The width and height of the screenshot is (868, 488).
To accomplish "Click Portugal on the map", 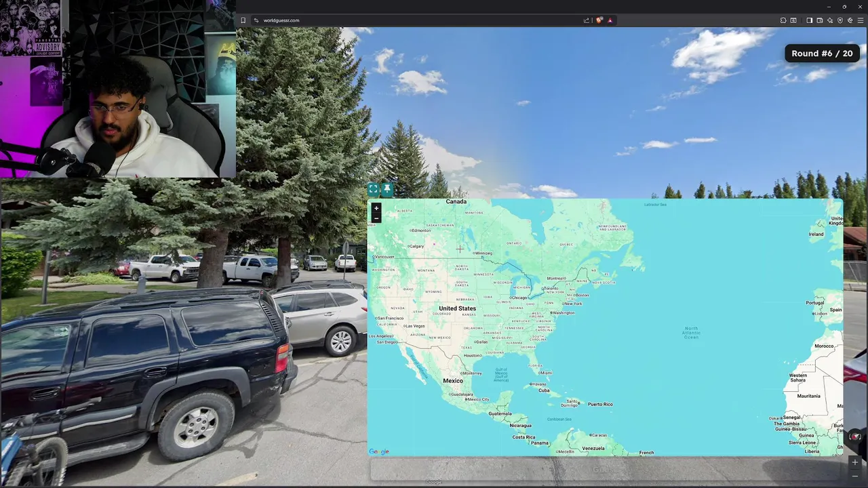I will 815,303.
